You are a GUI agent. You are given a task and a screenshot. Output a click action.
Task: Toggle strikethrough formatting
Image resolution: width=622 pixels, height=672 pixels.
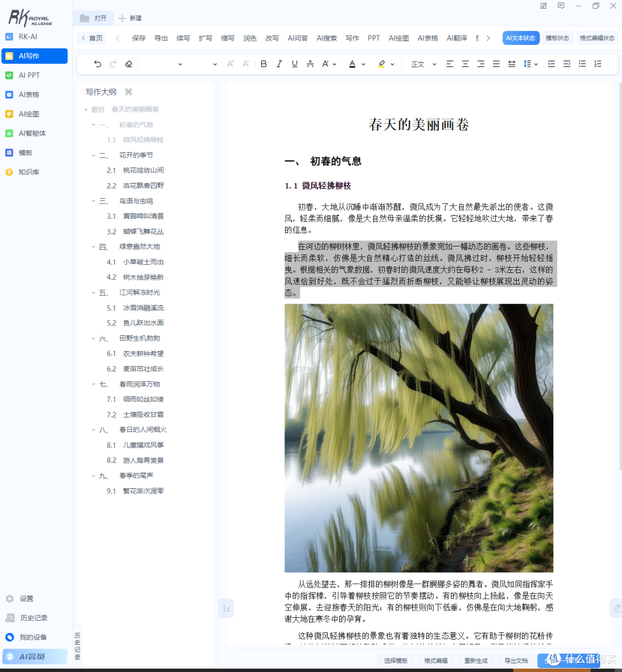(x=310, y=64)
